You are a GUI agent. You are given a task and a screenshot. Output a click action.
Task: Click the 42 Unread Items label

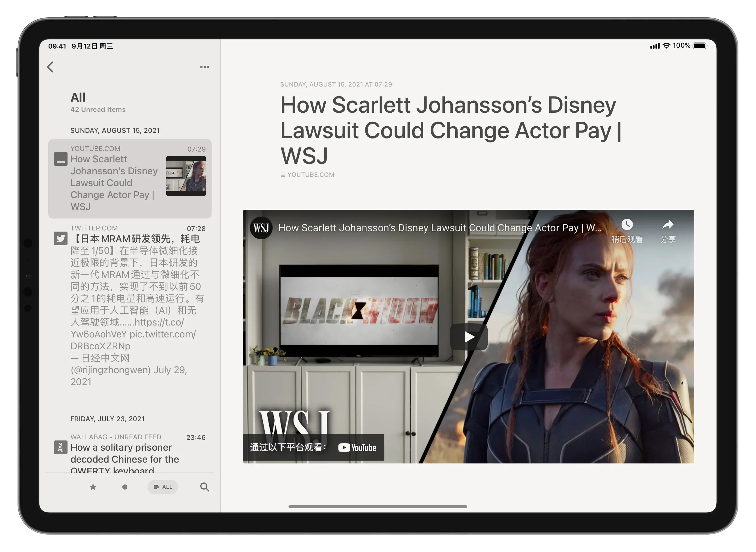(x=98, y=109)
